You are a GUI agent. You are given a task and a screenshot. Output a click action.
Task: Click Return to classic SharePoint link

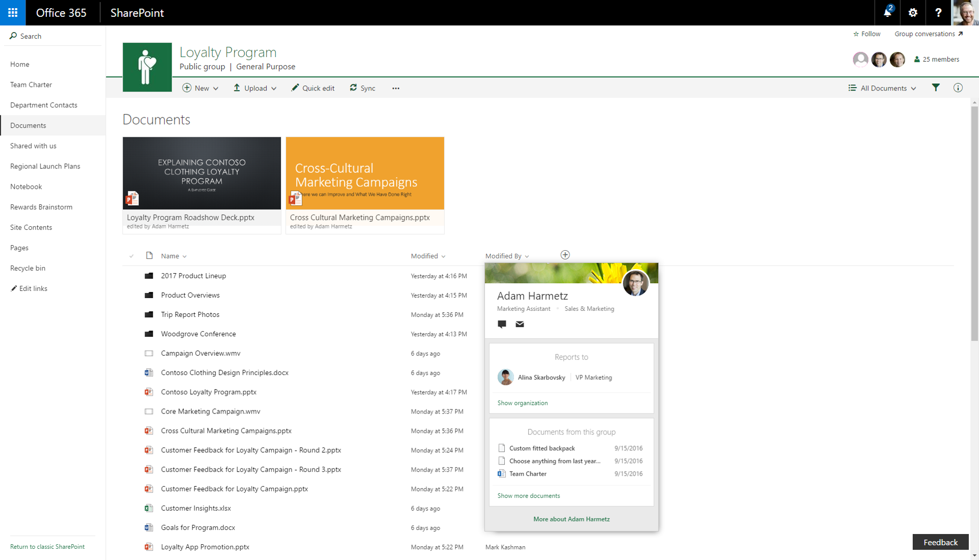click(47, 546)
